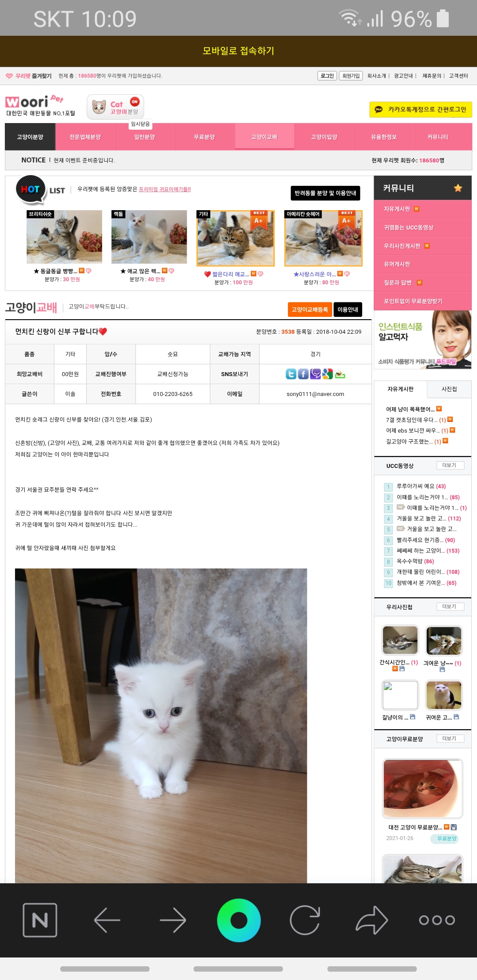Open the 고양이교배 menu tab
The width and height of the screenshot is (477, 980).
pos(264,137)
